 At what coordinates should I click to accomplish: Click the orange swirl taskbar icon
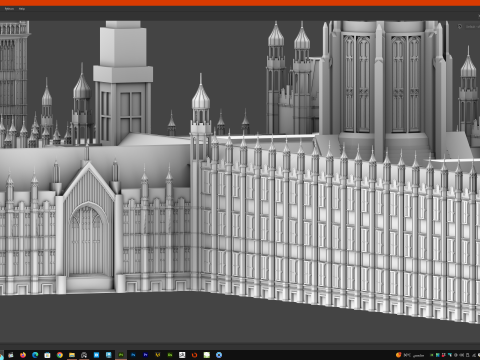tap(194, 355)
